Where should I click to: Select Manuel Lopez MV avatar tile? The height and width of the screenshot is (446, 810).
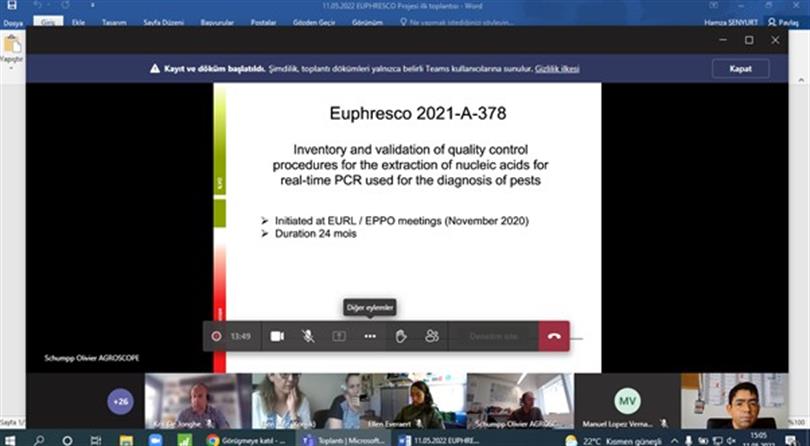[626, 398]
